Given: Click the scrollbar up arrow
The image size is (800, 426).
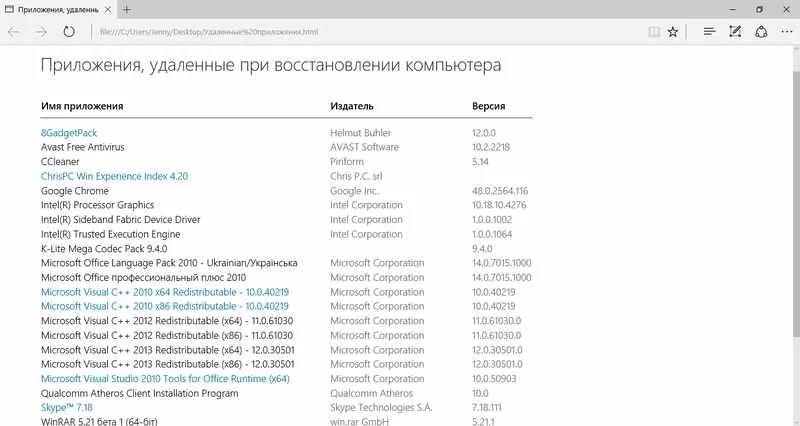Looking at the screenshot, I should tap(796, 48).
